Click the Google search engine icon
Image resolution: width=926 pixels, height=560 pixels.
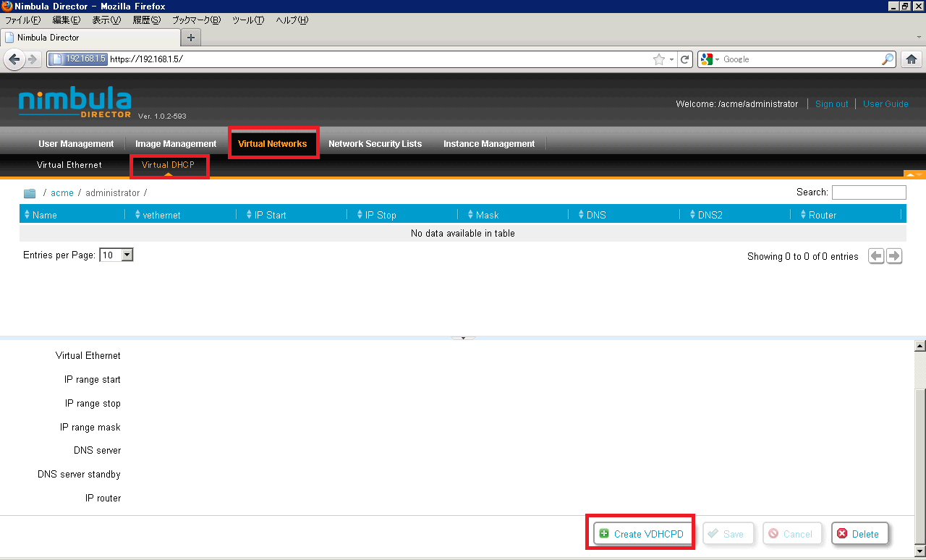707,59
